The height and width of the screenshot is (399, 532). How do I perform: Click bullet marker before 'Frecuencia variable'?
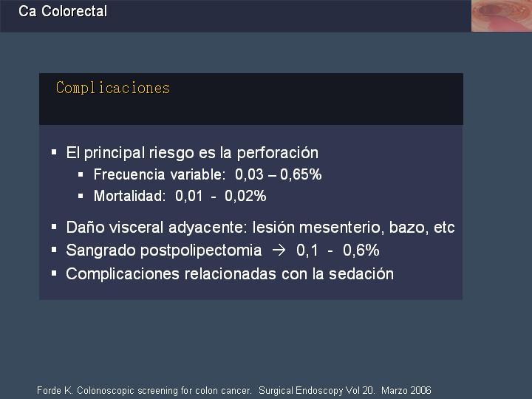point(81,174)
